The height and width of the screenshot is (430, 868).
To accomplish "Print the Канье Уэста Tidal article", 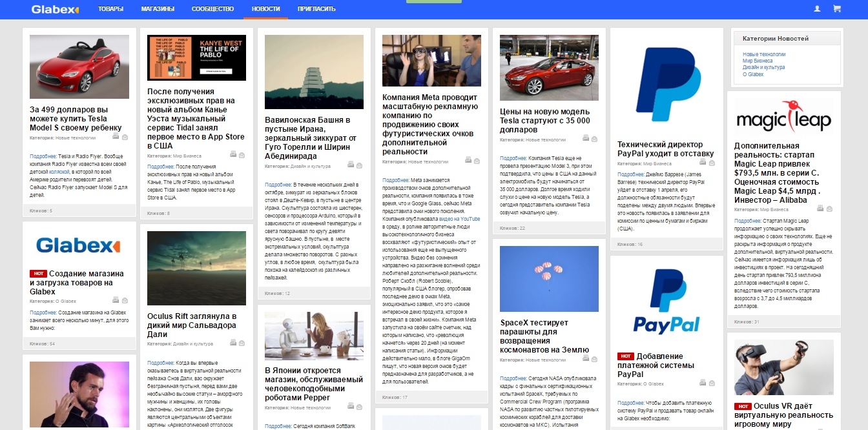I will 233,155.
